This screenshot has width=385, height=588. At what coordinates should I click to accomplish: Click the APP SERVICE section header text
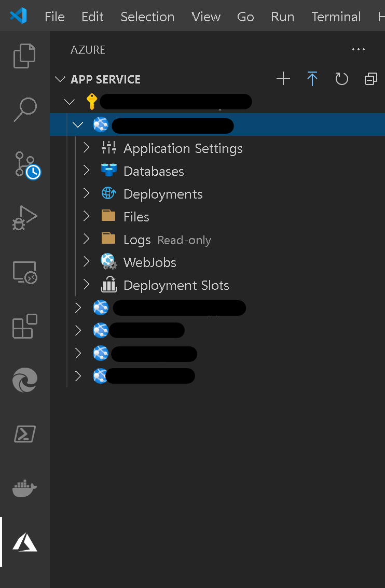point(105,79)
